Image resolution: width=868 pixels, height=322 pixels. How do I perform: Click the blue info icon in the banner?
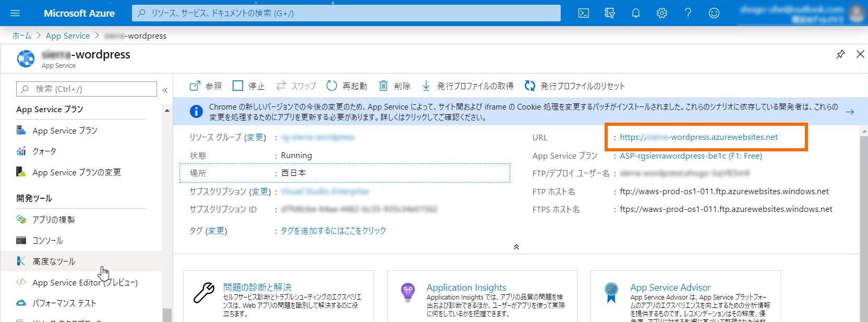tap(196, 111)
